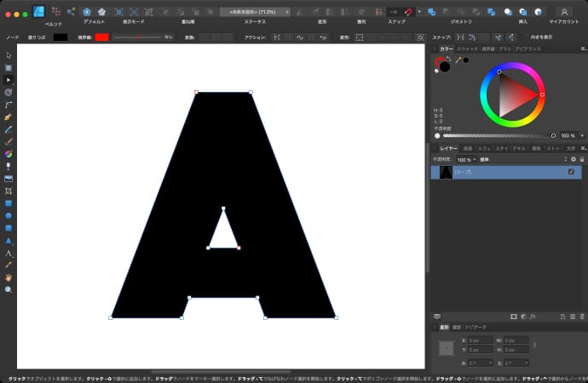Click the red stroke color swatch

[x=102, y=37]
